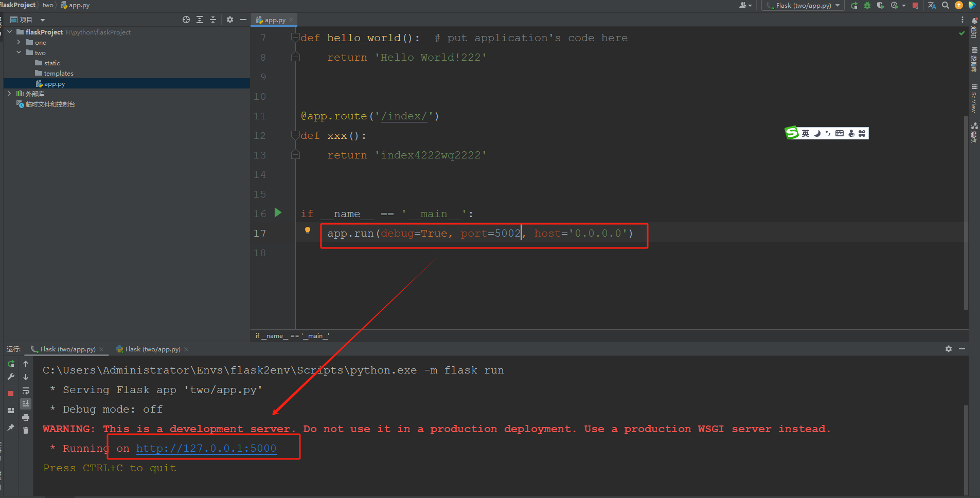
Task: Fold the hello_world function at line 7
Action: pyautogui.click(x=295, y=38)
